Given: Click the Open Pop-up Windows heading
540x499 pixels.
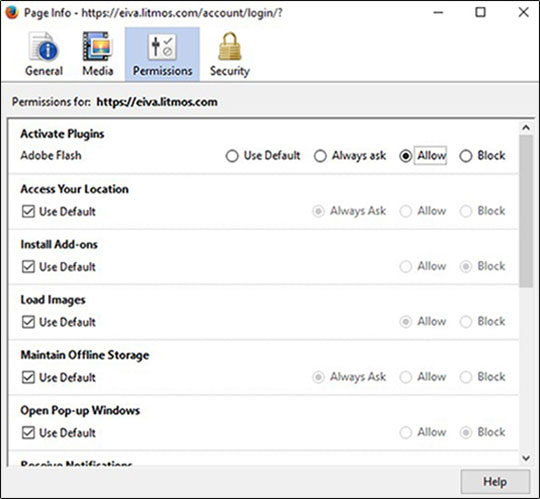Looking at the screenshot, I should [x=80, y=410].
